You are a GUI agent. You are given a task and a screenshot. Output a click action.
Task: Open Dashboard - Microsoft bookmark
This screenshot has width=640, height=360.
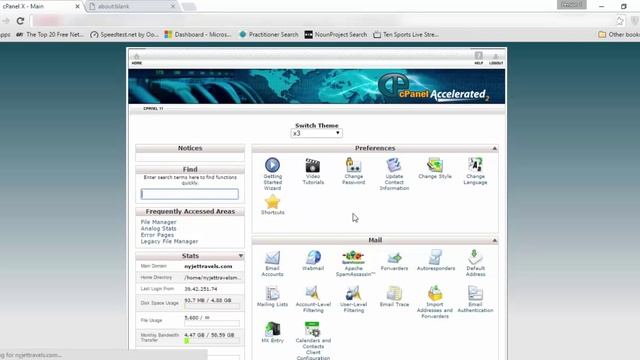point(198,35)
